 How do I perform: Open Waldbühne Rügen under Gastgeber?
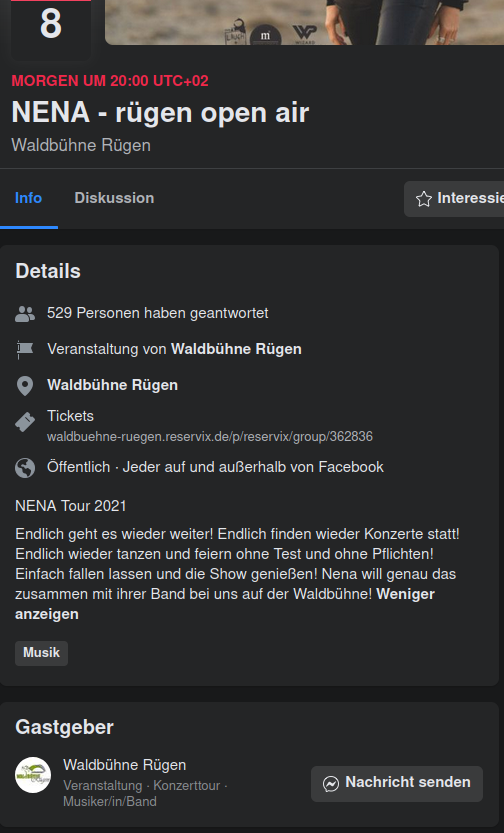click(125, 765)
